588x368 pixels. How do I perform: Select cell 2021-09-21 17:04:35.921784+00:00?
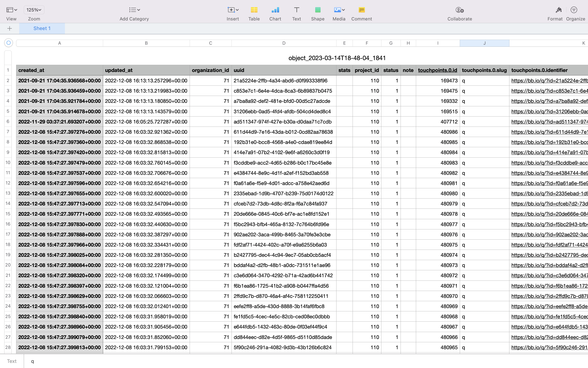coord(60,101)
